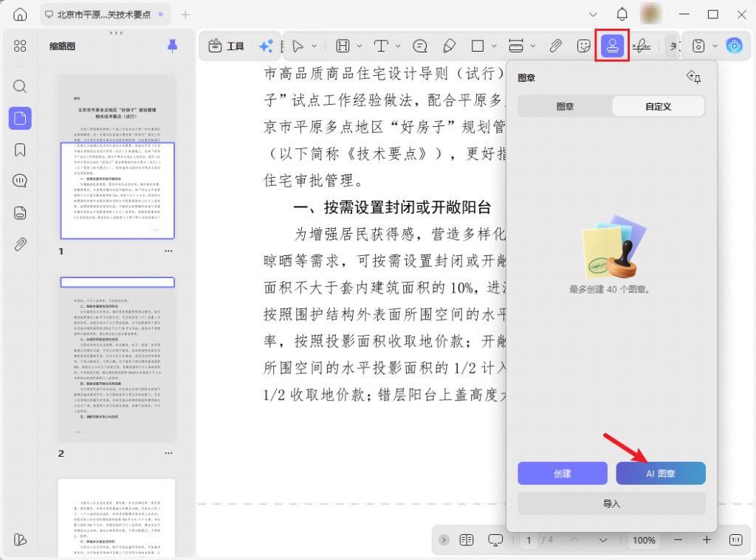Open the comment bubble tool
The image size is (756, 560).
(x=420, y=46)
